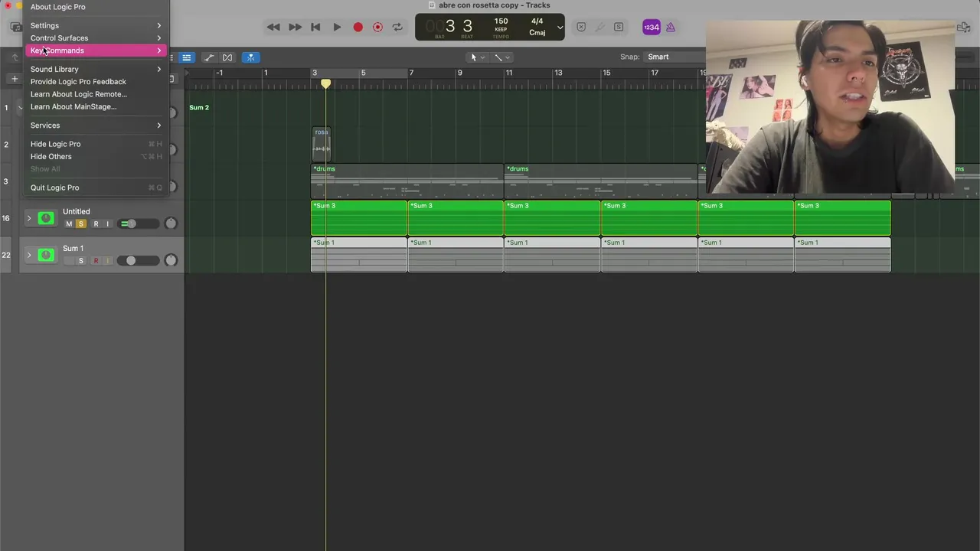Choose Provide Logic Pro Feedback
The height and width of the screenshot is (551, 980).
click(96, 81)
